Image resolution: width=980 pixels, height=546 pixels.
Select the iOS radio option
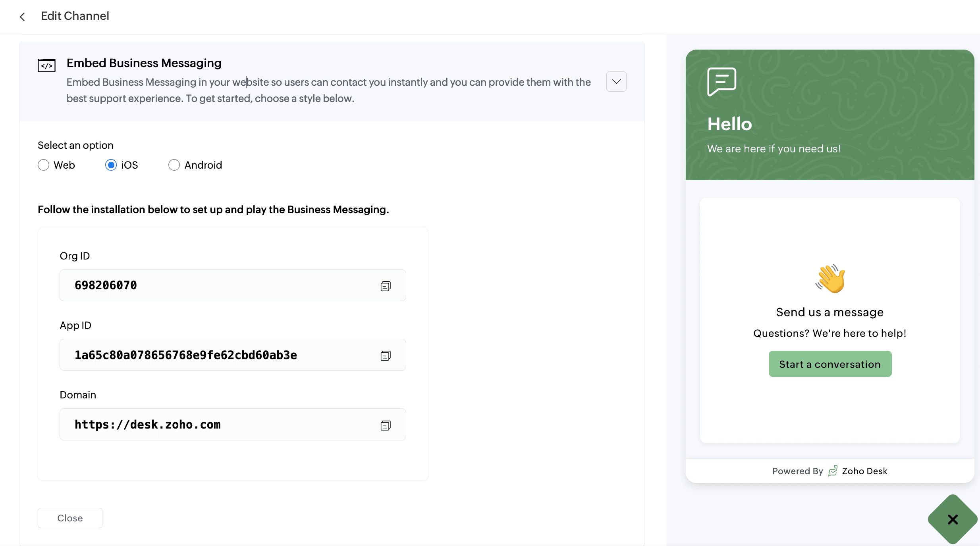click(x=111, y=165)
